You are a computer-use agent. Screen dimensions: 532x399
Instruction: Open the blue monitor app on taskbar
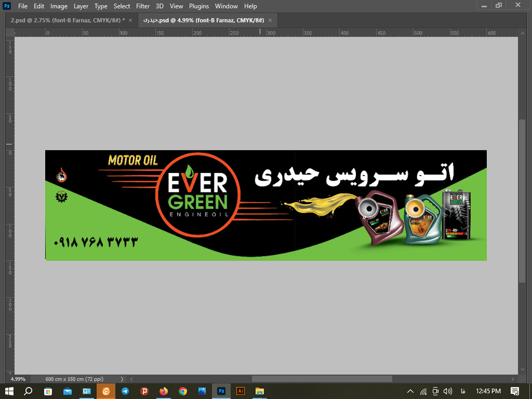[87, 391]
